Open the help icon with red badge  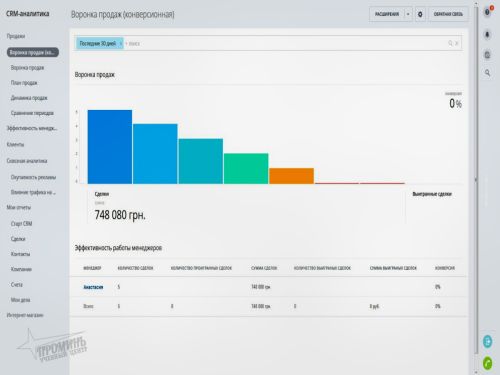(488, 12)
